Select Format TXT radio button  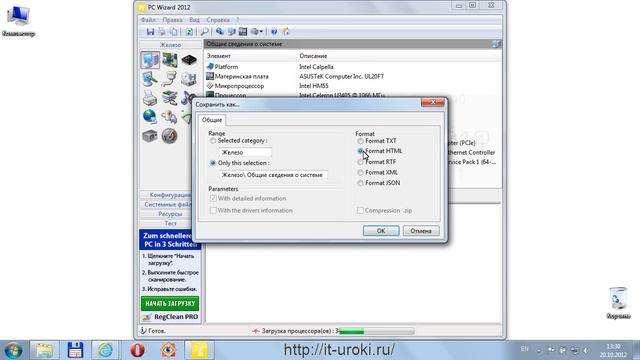(360, 141)
